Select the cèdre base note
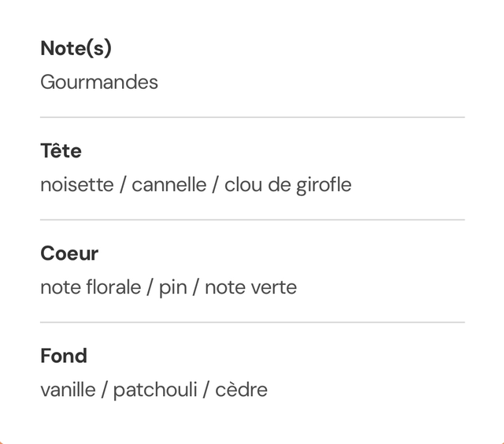504x444 pixels. coord(241,390)
